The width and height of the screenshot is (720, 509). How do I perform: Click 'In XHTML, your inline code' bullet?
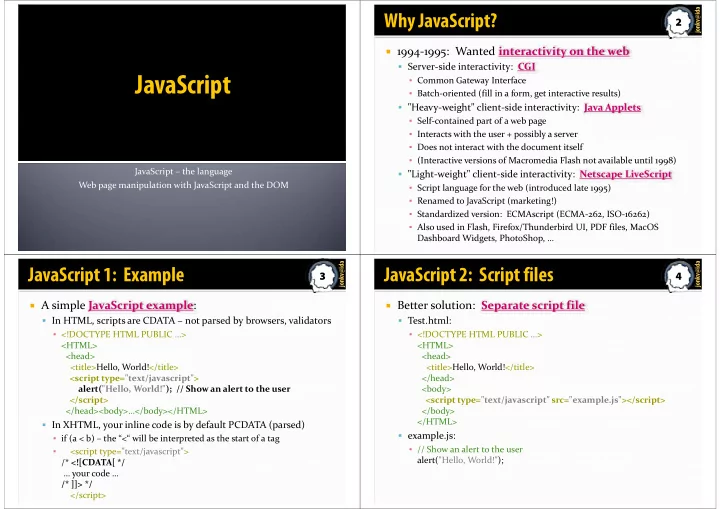[178, 425]
